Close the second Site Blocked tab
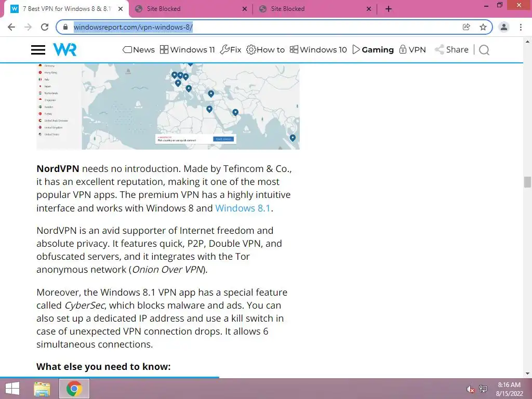Screen dimensions: 532x399 click(x=369, y=9)
